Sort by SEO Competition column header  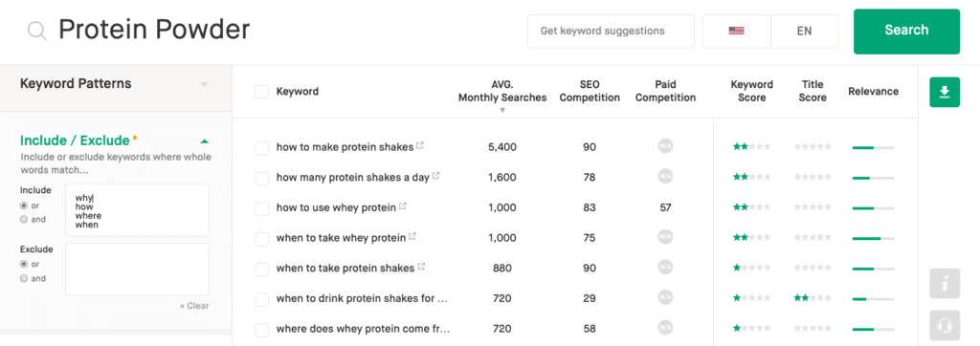coord(590,91)
